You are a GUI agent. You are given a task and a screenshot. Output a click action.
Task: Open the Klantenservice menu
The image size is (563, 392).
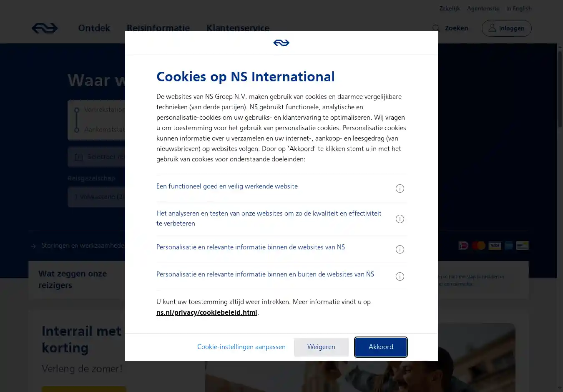click(238, 28)
